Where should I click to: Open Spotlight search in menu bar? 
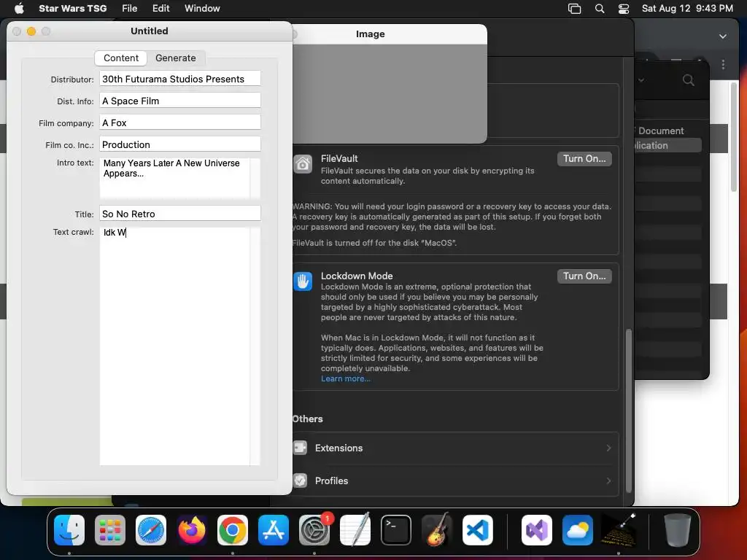[600, 9]
